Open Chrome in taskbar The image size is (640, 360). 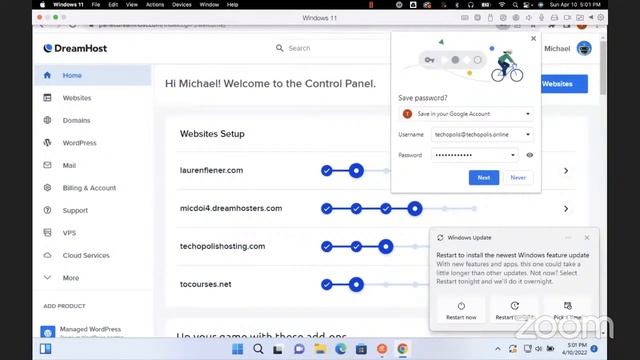click(402, 349)
